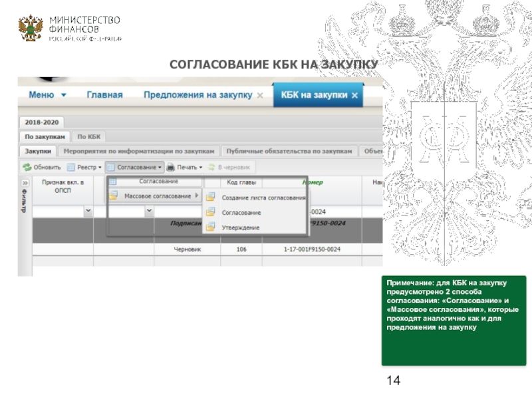The image size is (532, 399).
Task: Click the В черновик toolbar button
Action: click(229, 167)
